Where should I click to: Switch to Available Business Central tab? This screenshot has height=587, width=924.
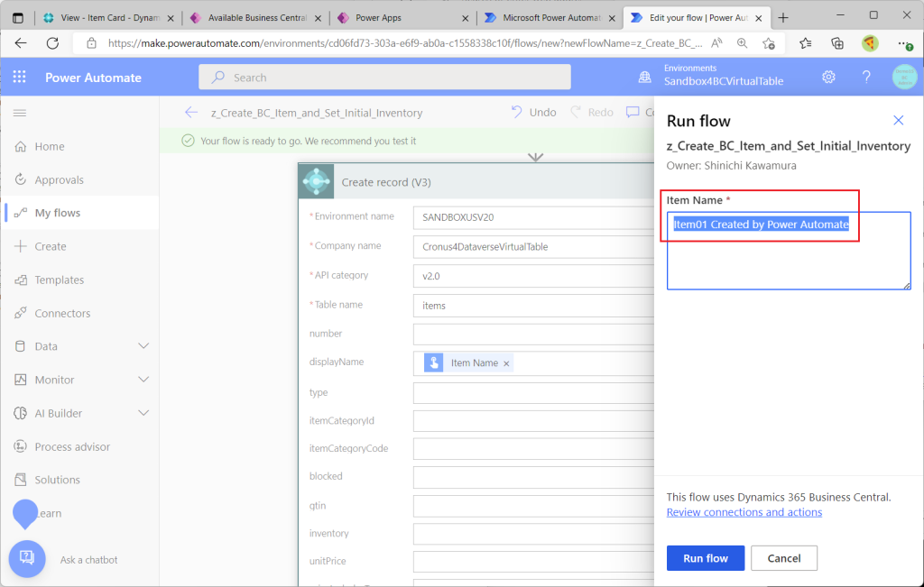254,18
